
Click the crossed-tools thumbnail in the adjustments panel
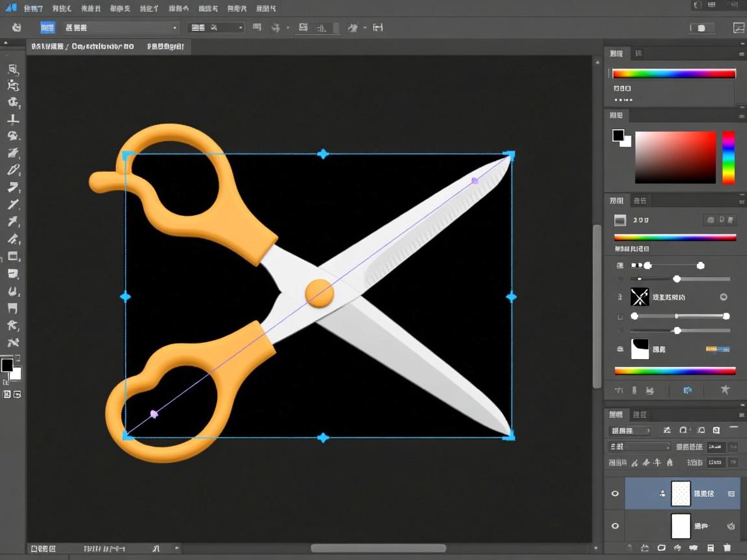coord(640,297)
